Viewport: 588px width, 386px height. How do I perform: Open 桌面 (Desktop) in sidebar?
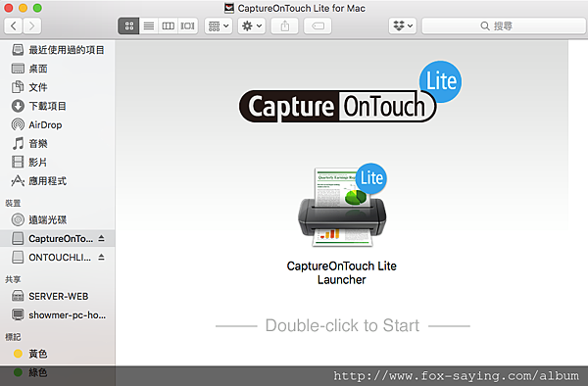pyautogui.click(x=58, y=69)
